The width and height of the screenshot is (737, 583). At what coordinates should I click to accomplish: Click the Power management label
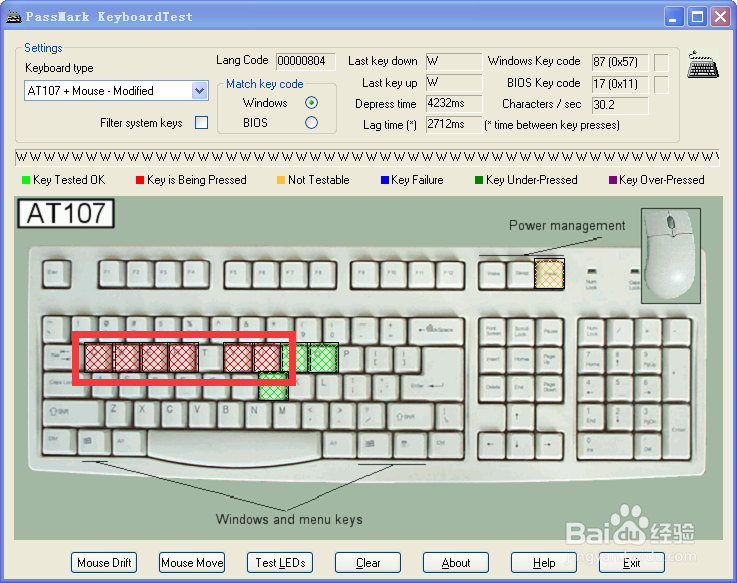click(x=567, y=226)
